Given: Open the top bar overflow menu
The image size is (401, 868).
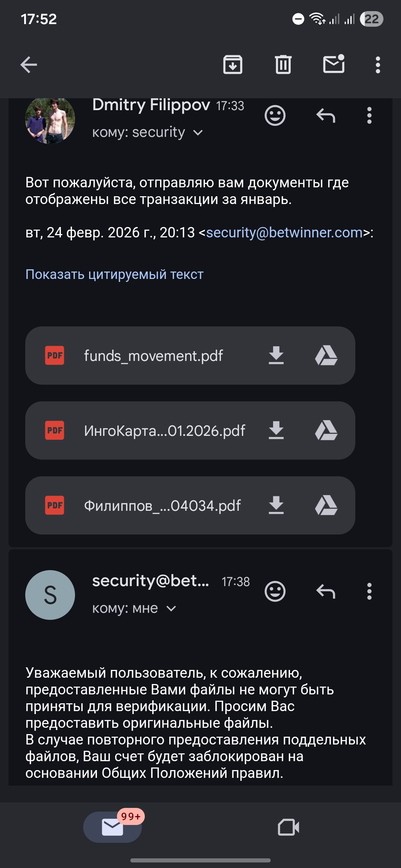Looking at the screenshot, I should click(378, 65).
